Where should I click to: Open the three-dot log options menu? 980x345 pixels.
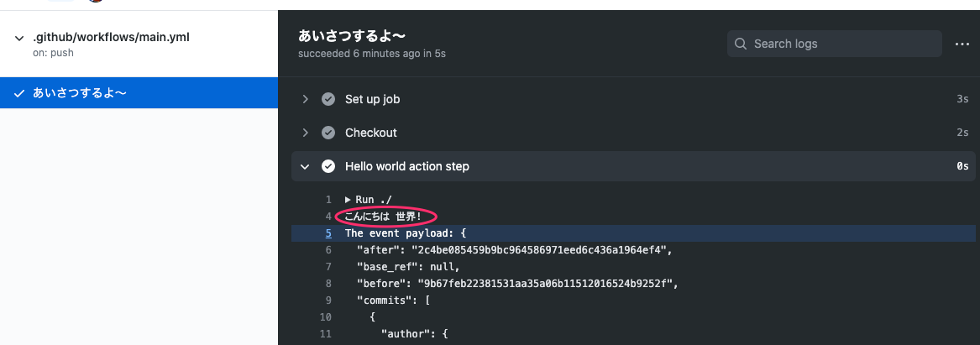pos(962,44)
